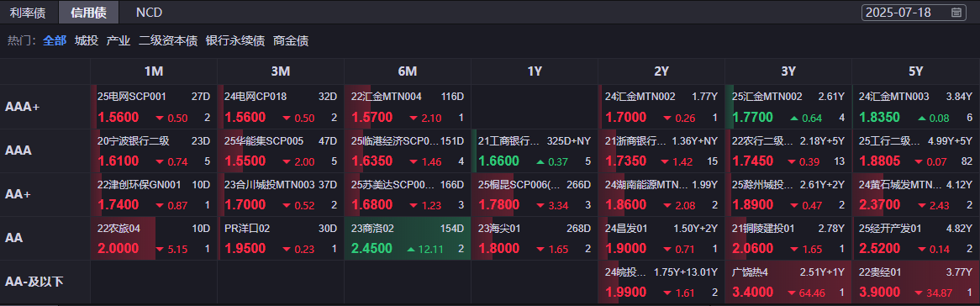Filter by 城投 category
Viewport: 980px width, 306px height.
pos(87,40)
